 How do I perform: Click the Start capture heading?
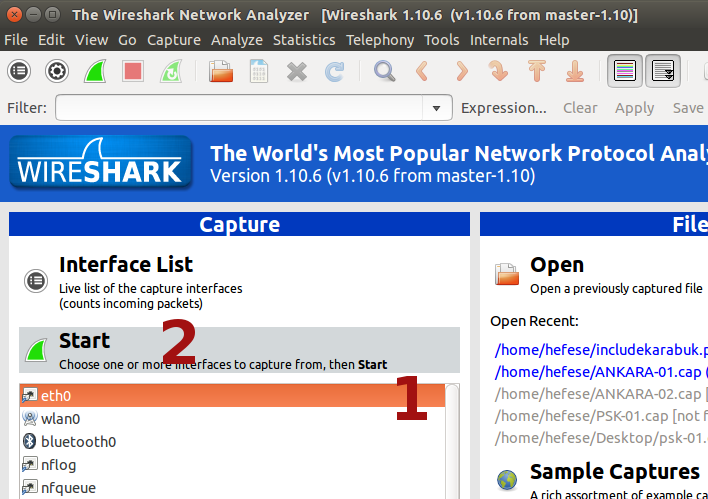coord(84,340)
